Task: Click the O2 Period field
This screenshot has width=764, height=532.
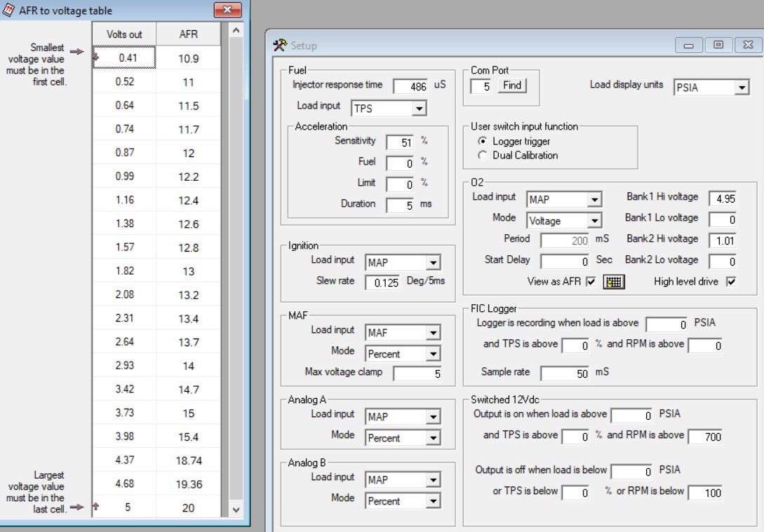Action: [565, 240]
